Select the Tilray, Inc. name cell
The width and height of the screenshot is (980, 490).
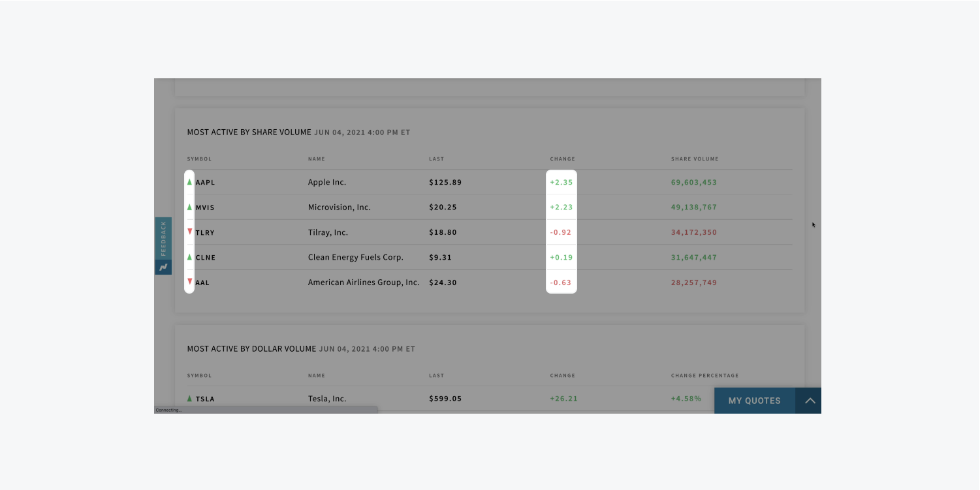328,232
